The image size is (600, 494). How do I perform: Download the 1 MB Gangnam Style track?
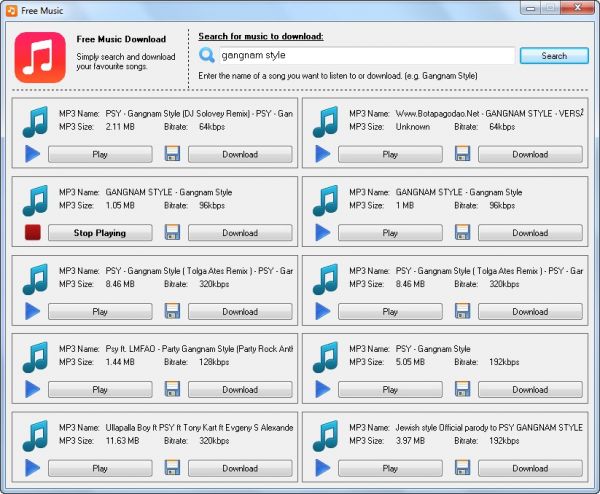pyautogui.click(x=530, y=233)
